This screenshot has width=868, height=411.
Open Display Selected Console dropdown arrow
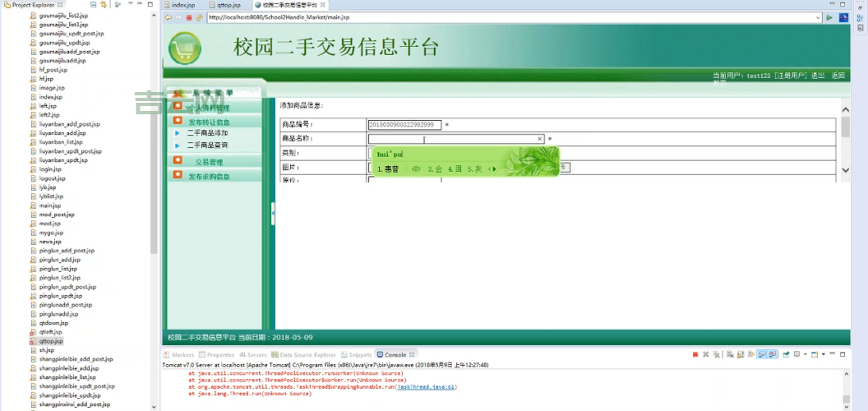click(806, 354)
